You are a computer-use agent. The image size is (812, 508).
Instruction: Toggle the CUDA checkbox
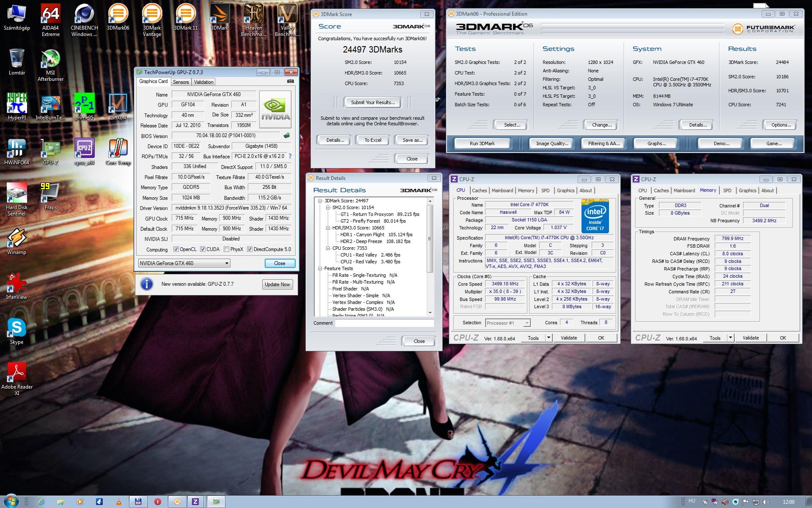(x=203, y=249)
